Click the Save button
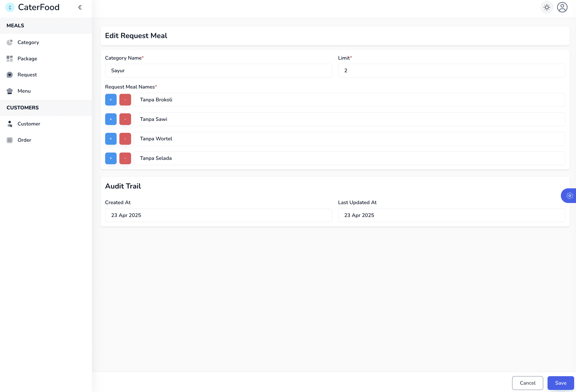This screenshot has width=576, height=392. point(560,383)
